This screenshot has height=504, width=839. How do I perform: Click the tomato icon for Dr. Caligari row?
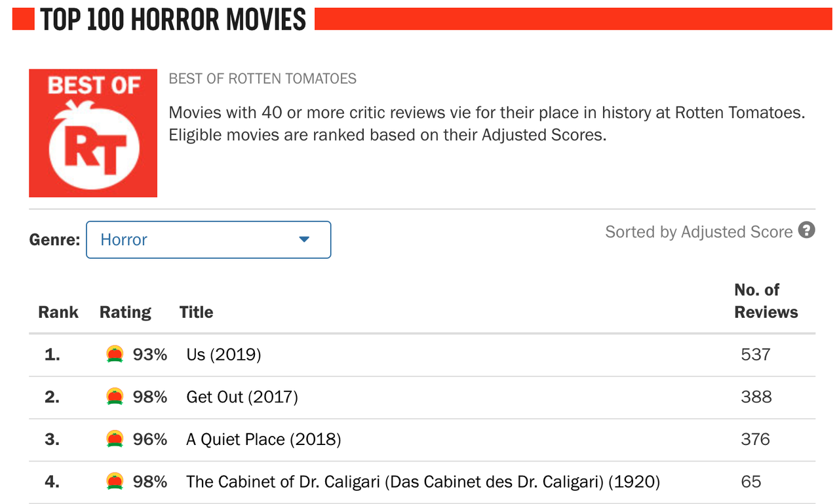[x=115, y=482]
